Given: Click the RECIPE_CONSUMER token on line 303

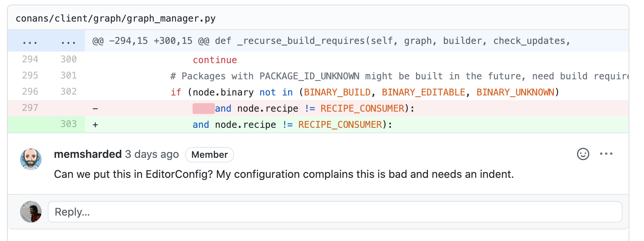Looking at the screenshot, I should (x=339, y=124).
